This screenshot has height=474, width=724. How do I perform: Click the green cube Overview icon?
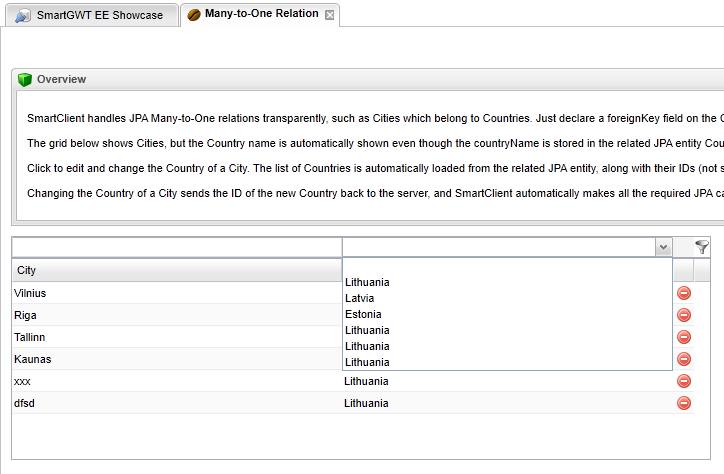click(25, 80)
